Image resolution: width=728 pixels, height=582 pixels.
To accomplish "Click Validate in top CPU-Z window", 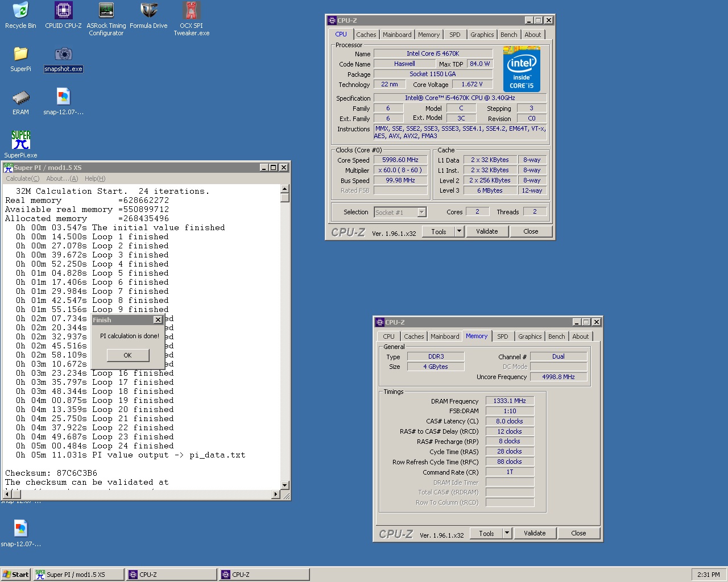I will pos(487,231).
